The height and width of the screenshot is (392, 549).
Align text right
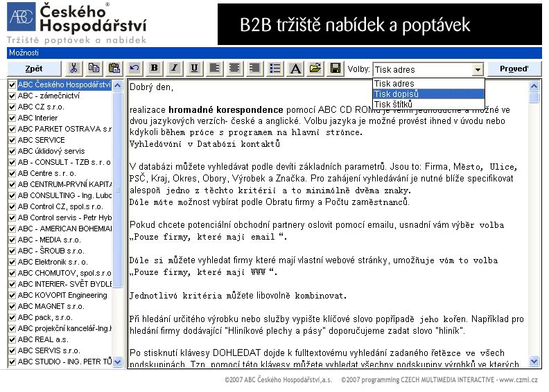point(255,69)
